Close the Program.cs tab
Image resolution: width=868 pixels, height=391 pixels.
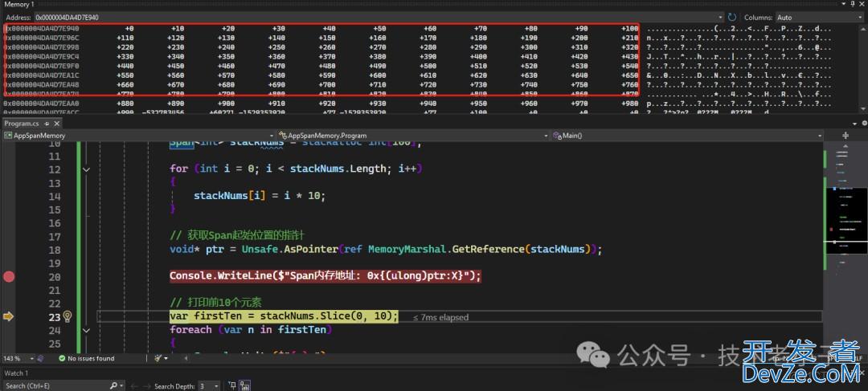coord(55,124)
